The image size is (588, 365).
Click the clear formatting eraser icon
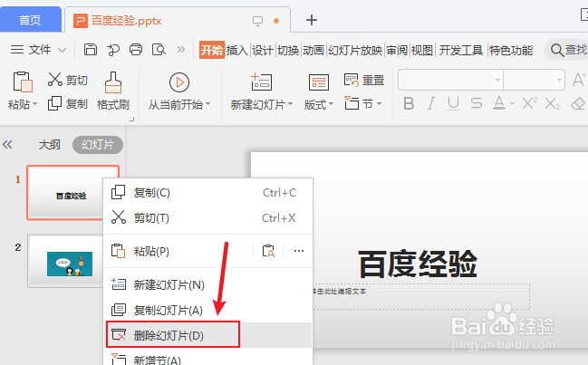click(x=578, y=103)
